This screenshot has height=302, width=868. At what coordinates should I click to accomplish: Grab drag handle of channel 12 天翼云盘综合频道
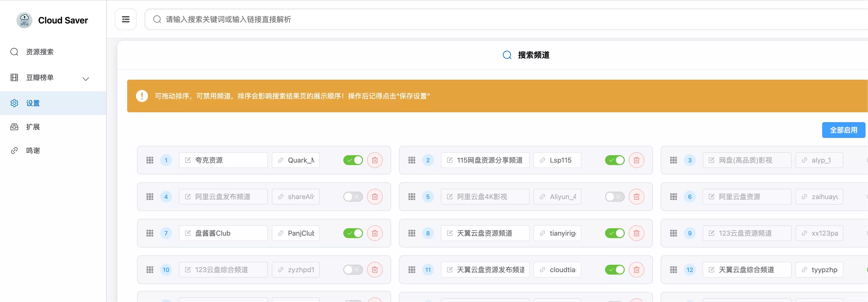point(674,270)
